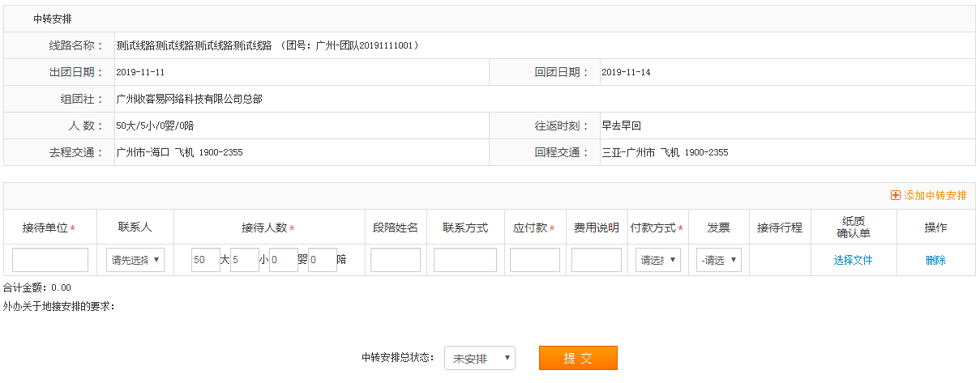Screen dimensions: 980x383
Task: Click the plus icon beside 添加中转安排
Action: pos(895,196)
